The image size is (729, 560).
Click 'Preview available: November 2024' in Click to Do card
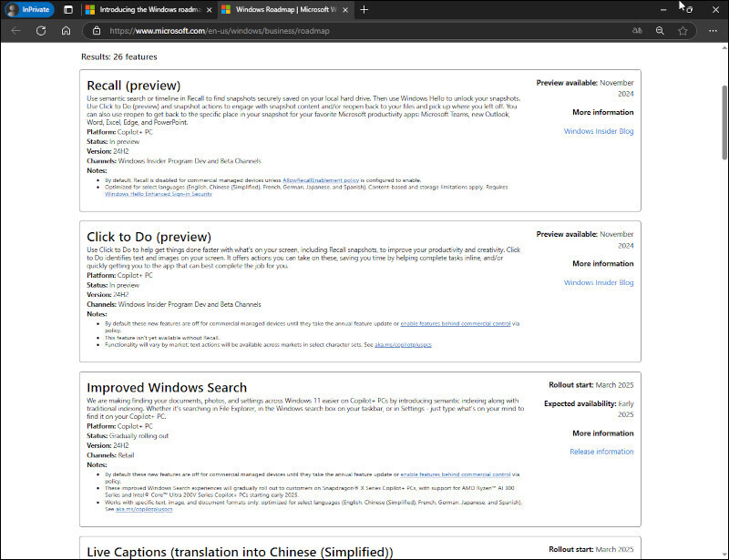coord(585,239)
